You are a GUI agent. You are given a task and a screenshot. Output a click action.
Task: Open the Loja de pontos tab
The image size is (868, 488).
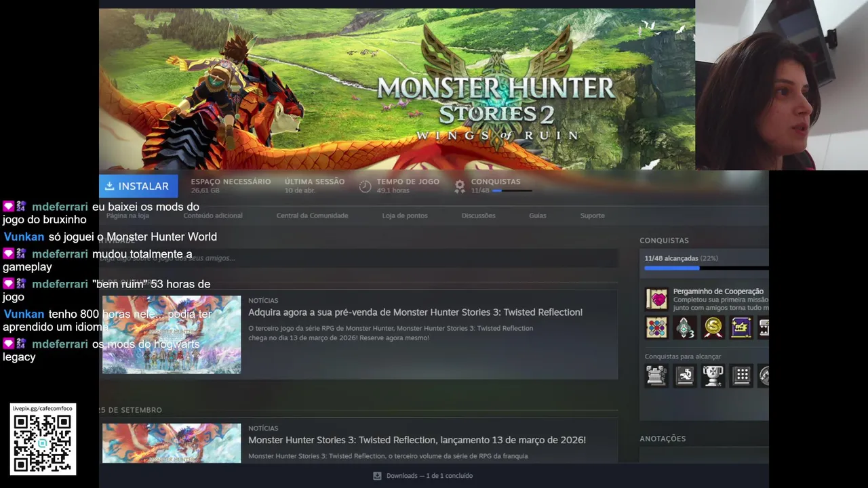coord(405,216)
